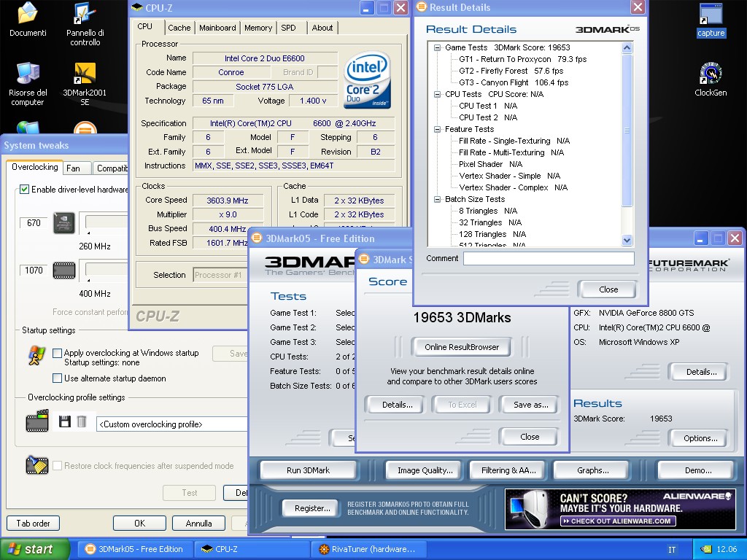Collapse the Batch Size Tests tree node

point(438,199)
